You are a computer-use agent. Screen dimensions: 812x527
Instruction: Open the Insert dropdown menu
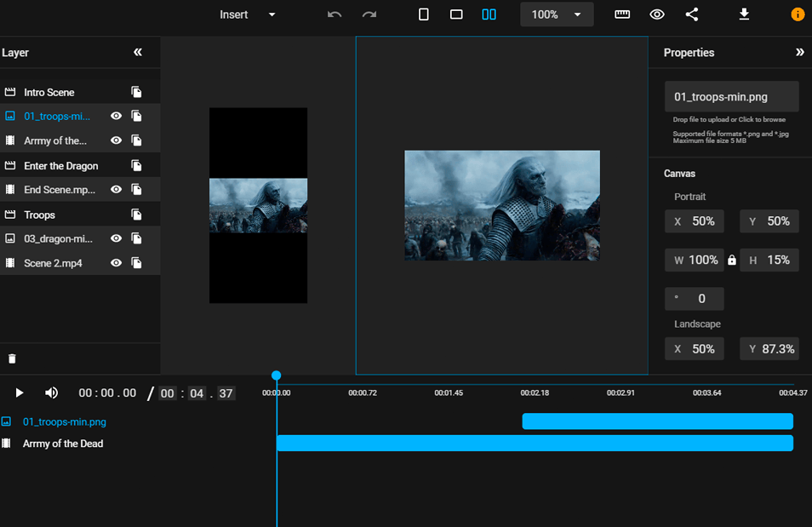(x=247, y=14)
